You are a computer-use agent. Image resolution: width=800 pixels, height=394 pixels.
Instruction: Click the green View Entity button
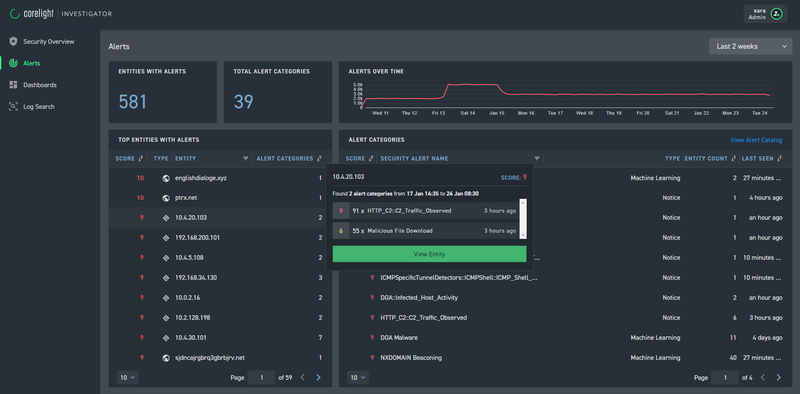(429, 254)
